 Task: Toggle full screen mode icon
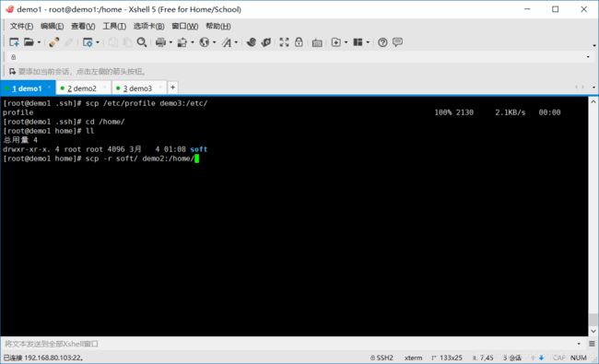(284, 42)
